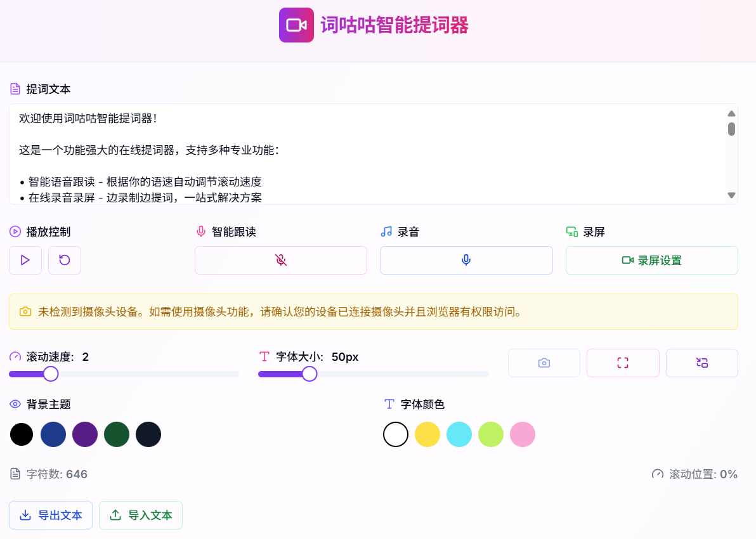
Task: Start audio recording with blue microphone button
Action: [x=466, y=261]
